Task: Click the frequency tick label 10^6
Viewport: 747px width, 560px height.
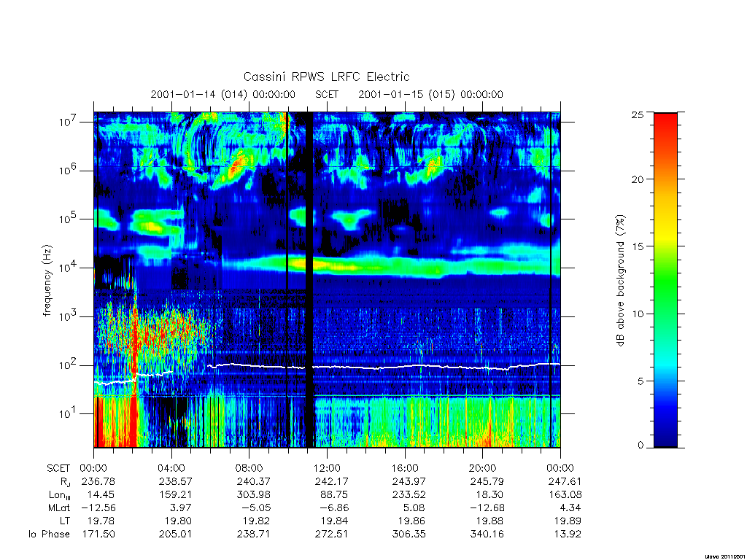Action: click(68, 170)
